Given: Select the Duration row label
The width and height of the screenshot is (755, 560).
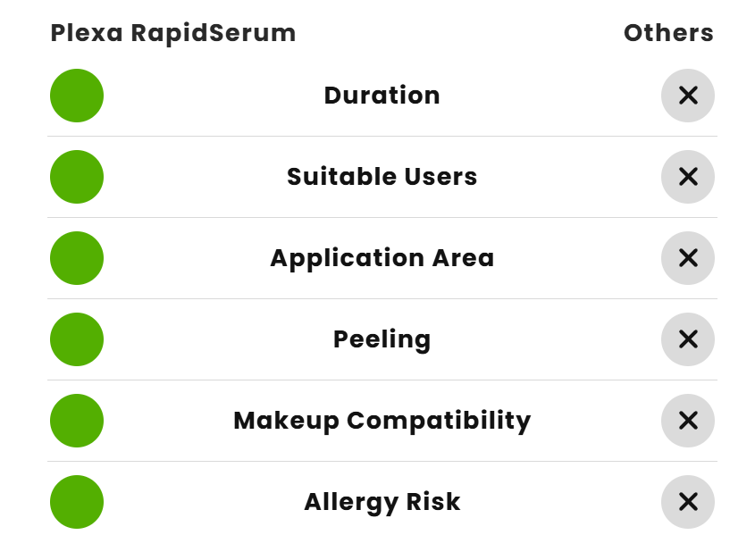Looking at the screenshot, I should pos(382,96).
